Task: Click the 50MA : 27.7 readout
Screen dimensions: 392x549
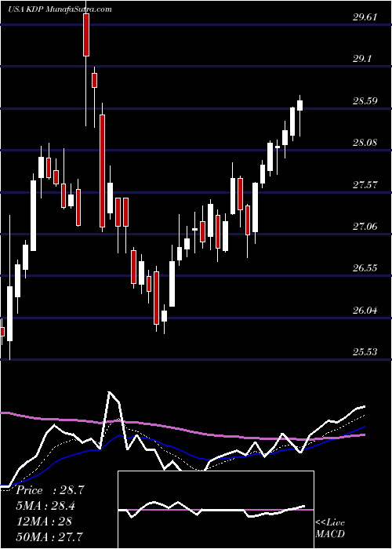Action: coord(50,536)
